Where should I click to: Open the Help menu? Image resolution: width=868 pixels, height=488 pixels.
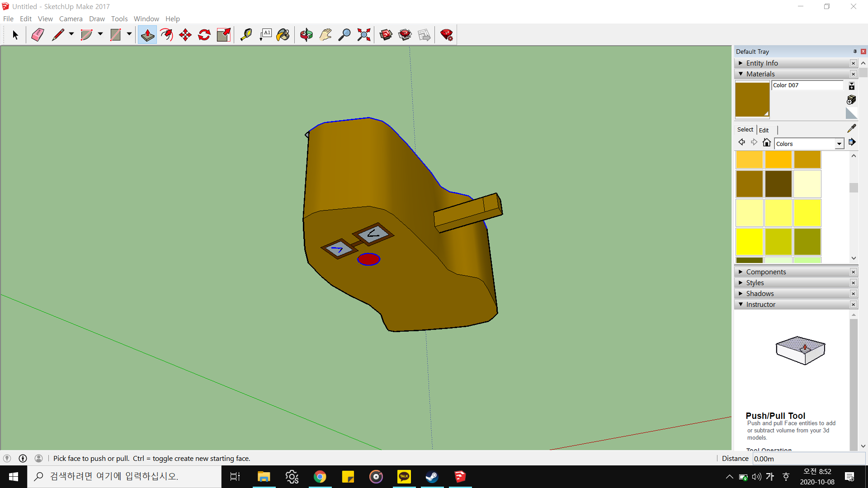[x=172, y=19]
